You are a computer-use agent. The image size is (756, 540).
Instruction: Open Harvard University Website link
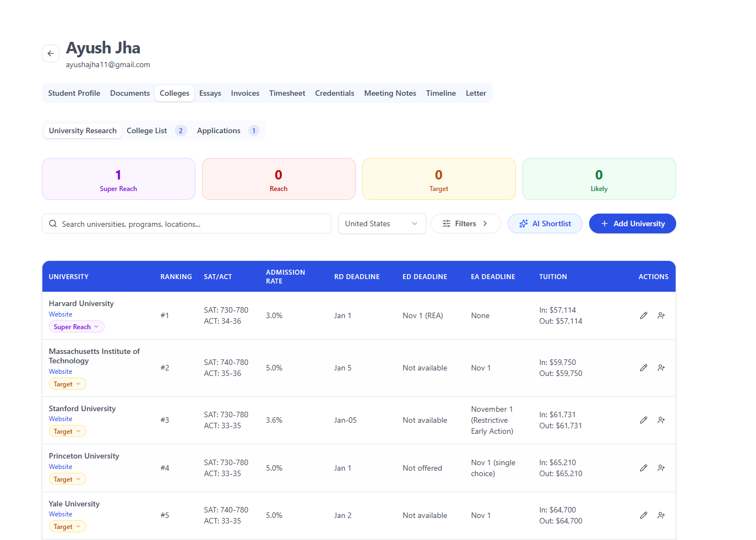click(x=61, y=314)
